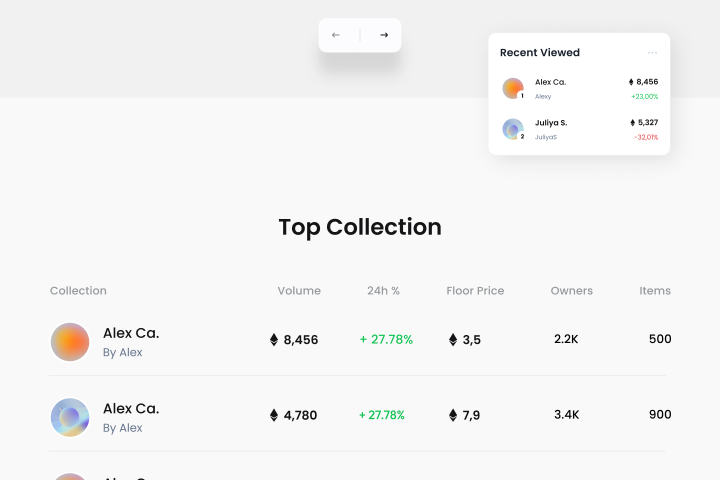The width and height of the screenshot is (720, 480).
Task: Open the blue holographic avatar in 900-items row
Action: [x=70, y=417]
